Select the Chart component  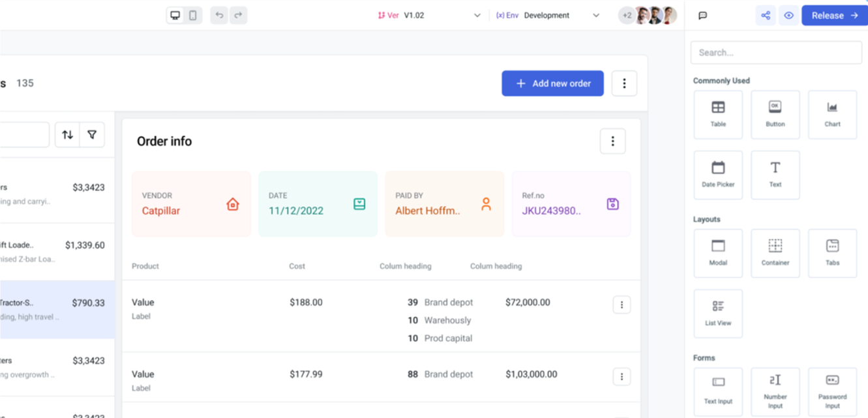pyautogui.click(x=832, y=115)
